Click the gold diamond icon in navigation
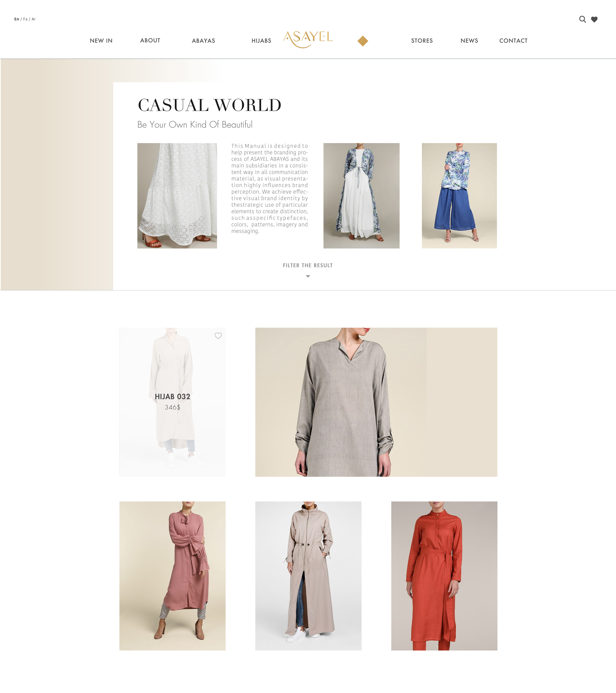 tap(363, 41)
